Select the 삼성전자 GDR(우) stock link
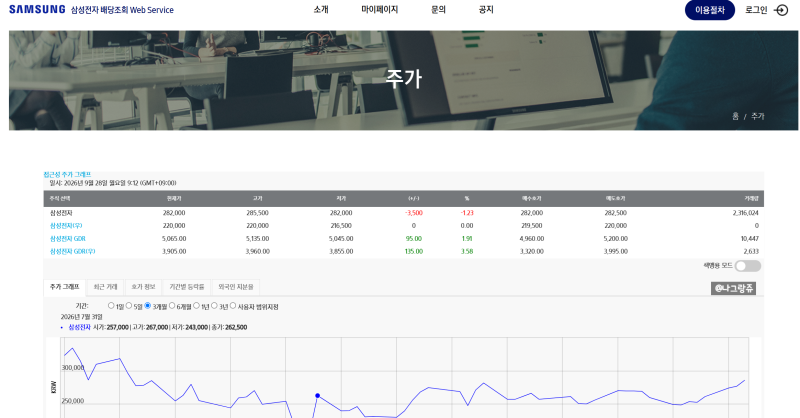This screenshot has height=418, width=800. tap(72, 252)
